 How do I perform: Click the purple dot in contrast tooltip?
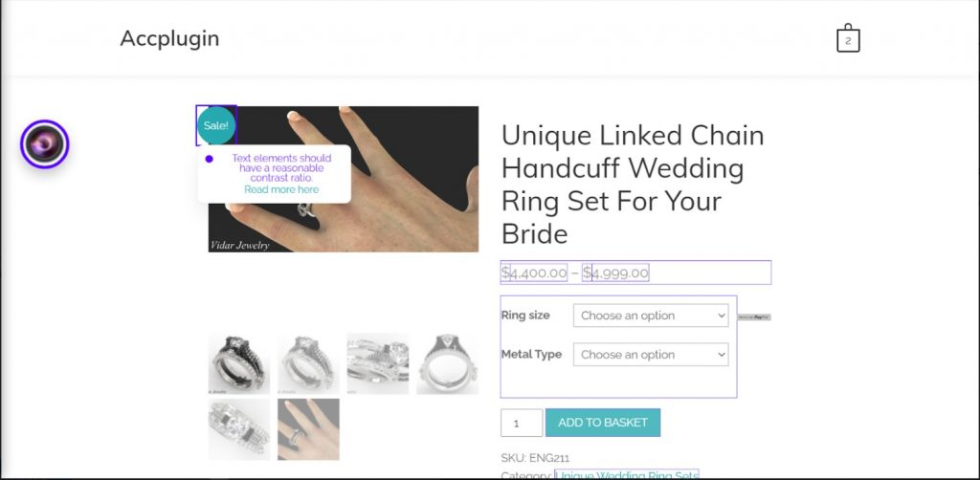click(x=209, y=159)
